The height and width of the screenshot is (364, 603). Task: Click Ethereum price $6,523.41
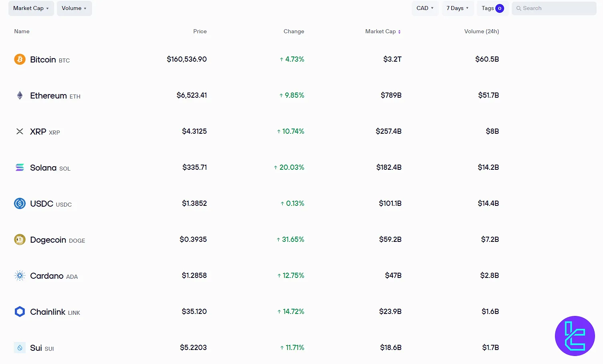(192, 95)
